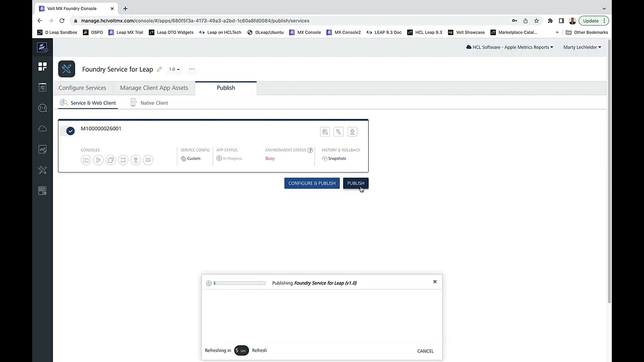
Task: Open Snapshots history link
Action: [334, 158]
